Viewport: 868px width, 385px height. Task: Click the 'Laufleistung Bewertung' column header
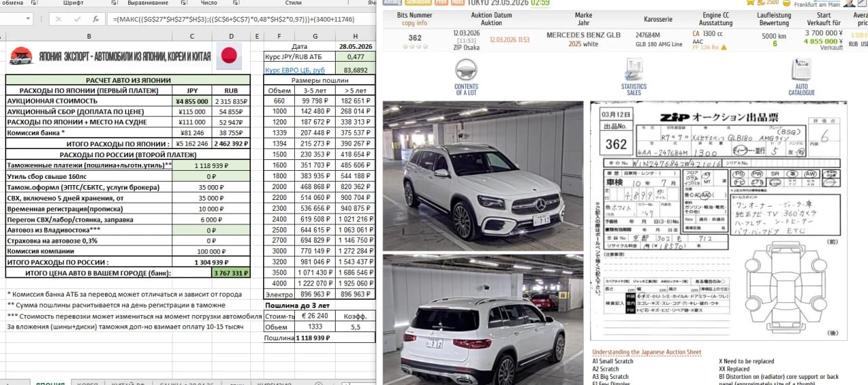(x=774, y=18)
